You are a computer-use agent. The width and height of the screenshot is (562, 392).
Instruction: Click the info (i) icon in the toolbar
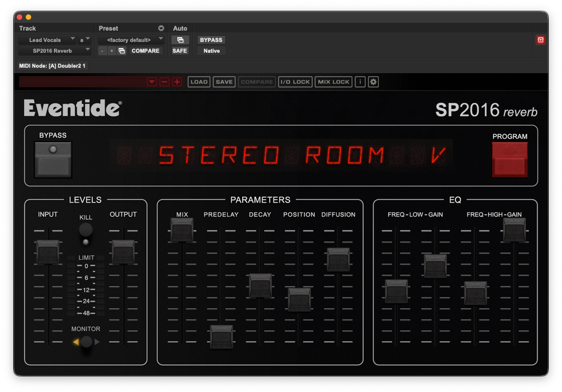click(x=360, y=82)
